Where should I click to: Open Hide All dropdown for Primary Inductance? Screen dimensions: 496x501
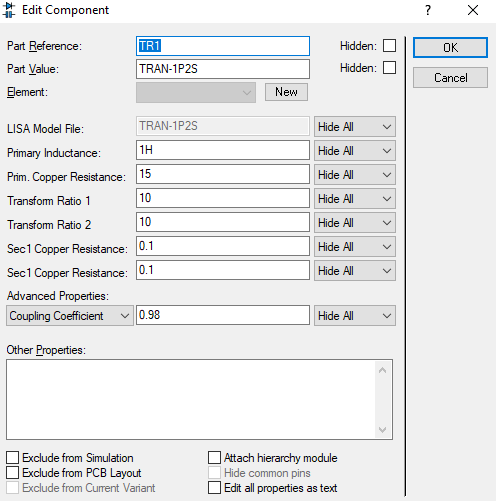coord(355,151)
